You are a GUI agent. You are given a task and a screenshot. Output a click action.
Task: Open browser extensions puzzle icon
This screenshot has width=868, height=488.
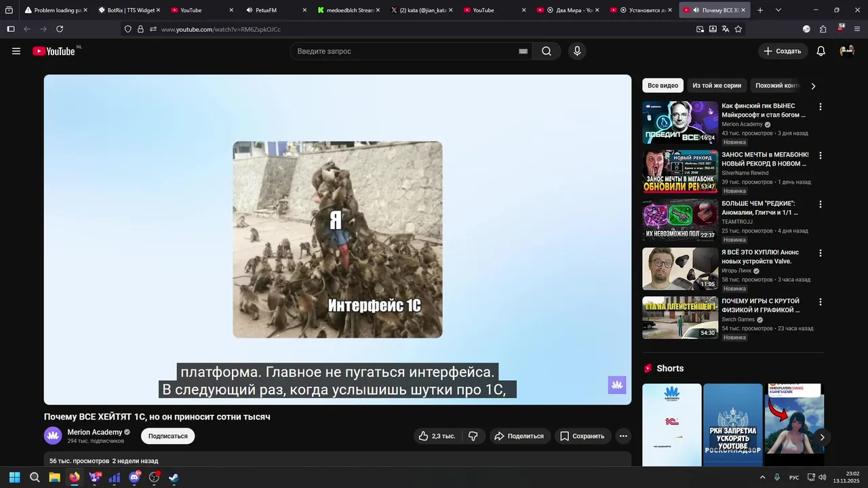tap(823, 29)
